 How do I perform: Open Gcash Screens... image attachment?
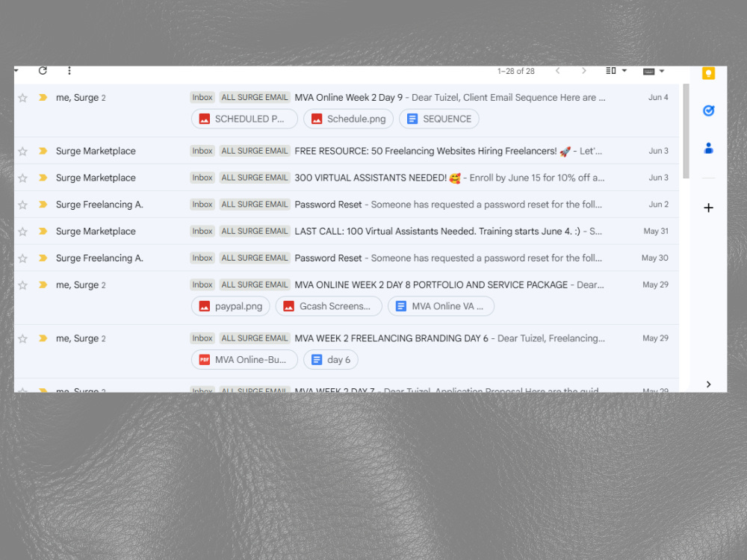pos(329,306)
